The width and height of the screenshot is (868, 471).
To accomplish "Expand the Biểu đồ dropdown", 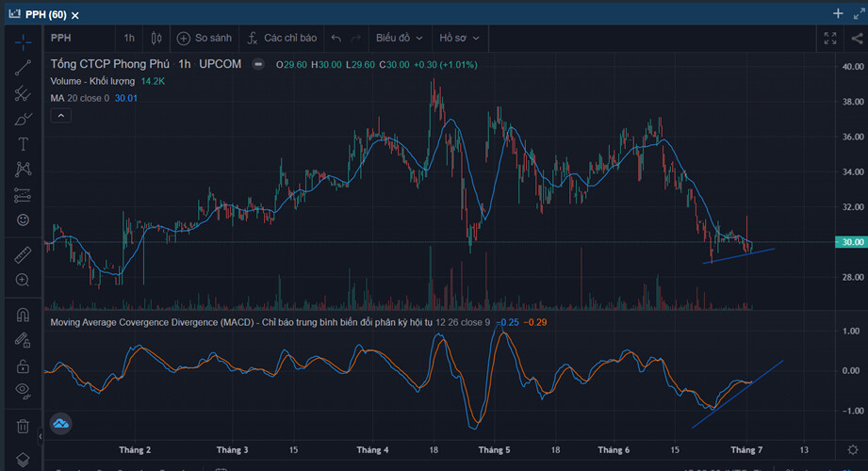I will coord(400,39).
